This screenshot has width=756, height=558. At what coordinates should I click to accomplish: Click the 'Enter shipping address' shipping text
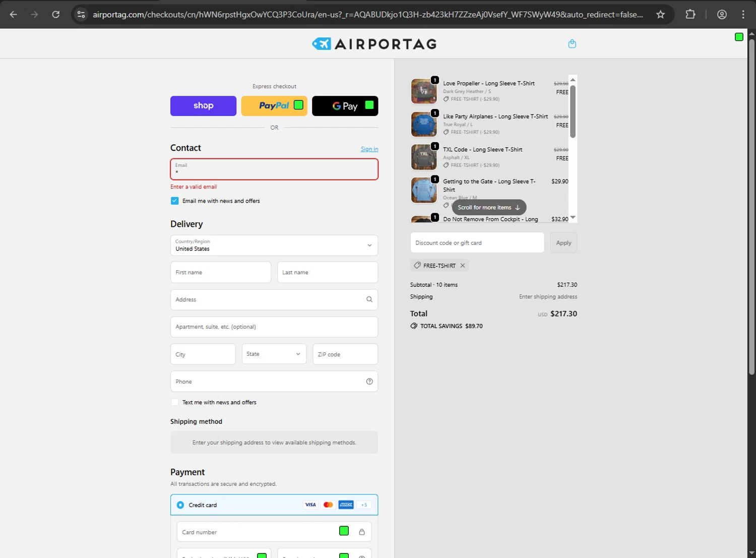[x=548, y=297]
